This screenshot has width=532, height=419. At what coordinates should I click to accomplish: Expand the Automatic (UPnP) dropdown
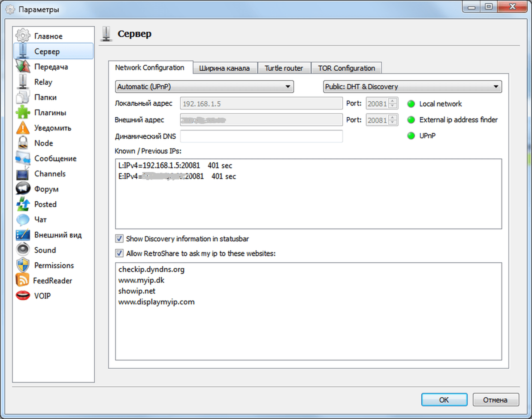coord(204,87)
